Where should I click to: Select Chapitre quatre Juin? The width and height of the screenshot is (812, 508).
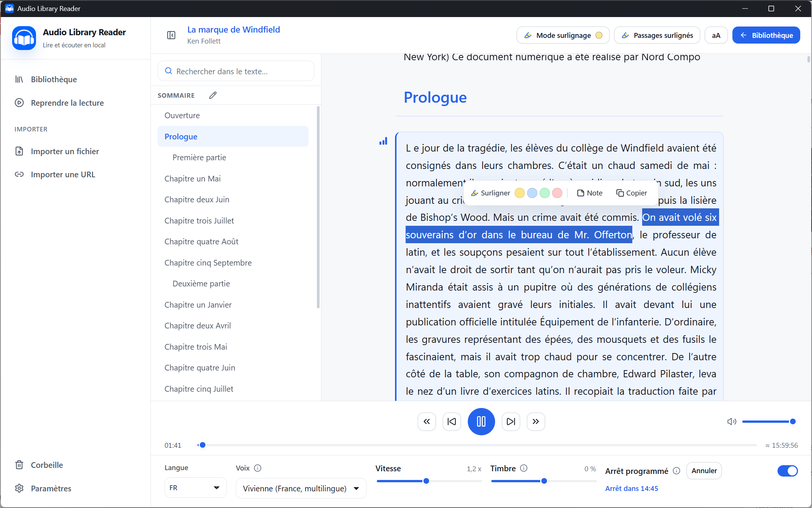233,368
